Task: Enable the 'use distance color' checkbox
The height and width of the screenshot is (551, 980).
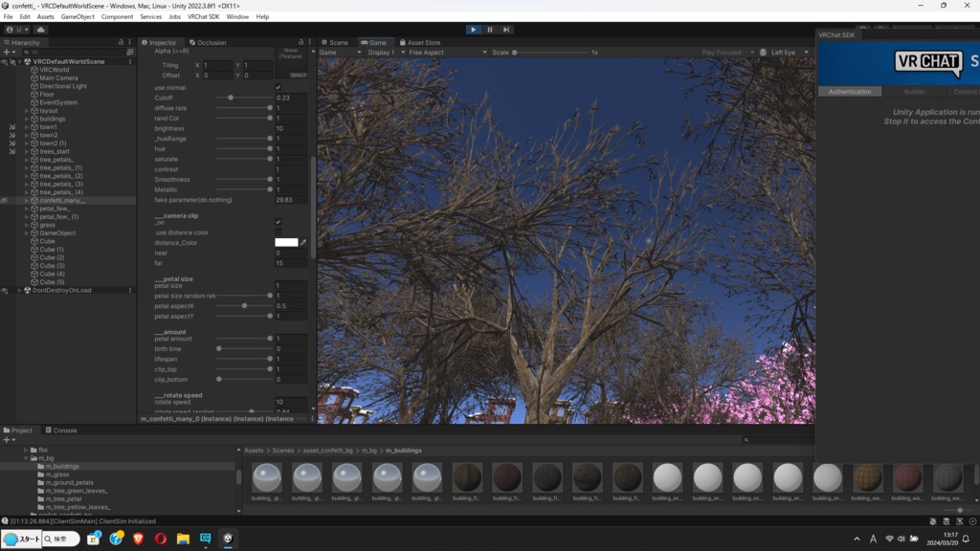Action: 278,232
